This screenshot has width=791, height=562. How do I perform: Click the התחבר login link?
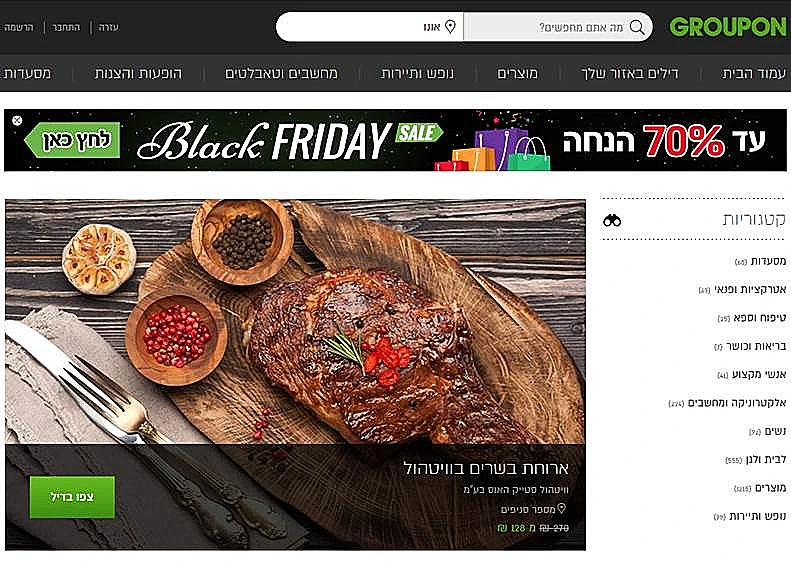click(x=66, y=27)
